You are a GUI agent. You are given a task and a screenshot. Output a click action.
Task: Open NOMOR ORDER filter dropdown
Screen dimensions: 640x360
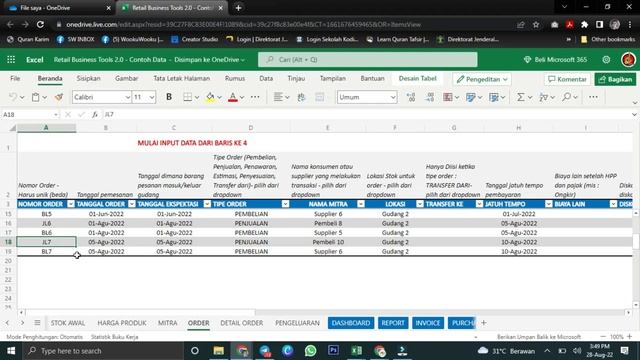click(x=71, y=204)
